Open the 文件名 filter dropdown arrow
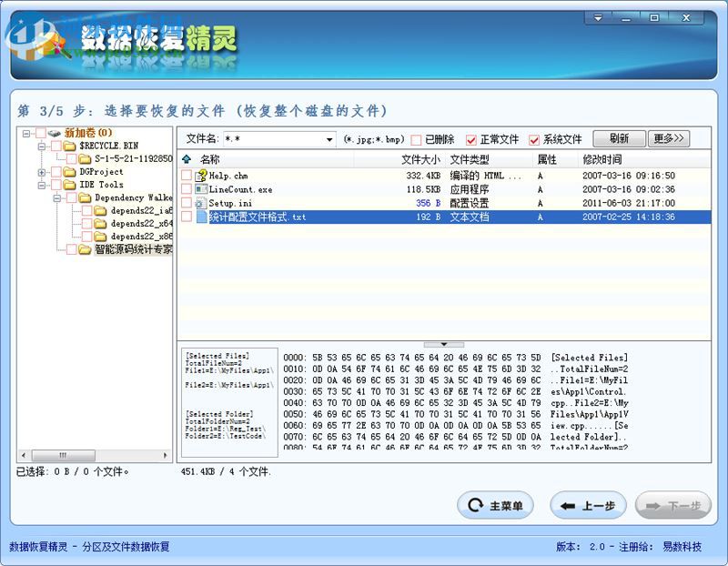 click(x=329, y=139)
